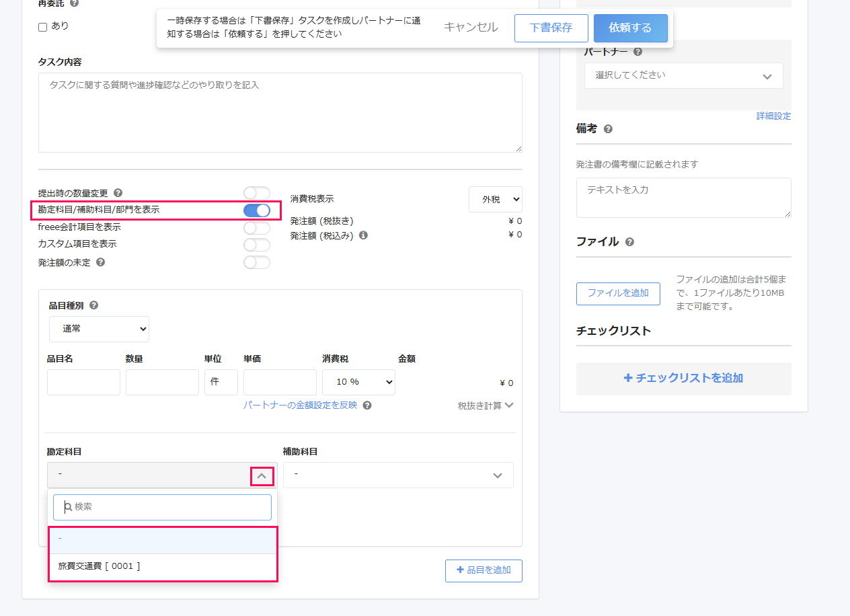850x616 pixels.
Task: Click キャンセル button
Action: coord(471,28)
